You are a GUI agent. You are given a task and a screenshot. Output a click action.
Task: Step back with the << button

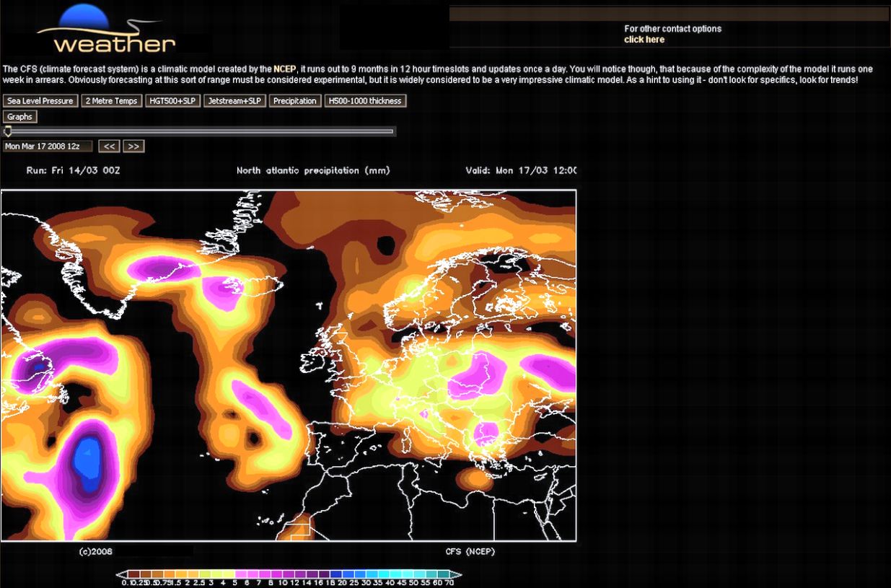(109, 146)
